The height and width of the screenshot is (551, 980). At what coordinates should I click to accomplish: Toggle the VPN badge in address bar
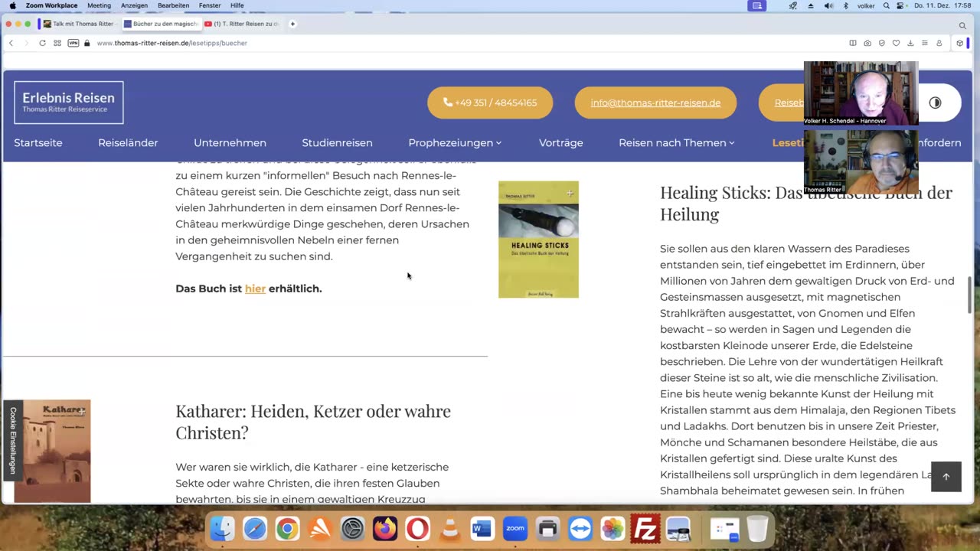tap(73, 43)
